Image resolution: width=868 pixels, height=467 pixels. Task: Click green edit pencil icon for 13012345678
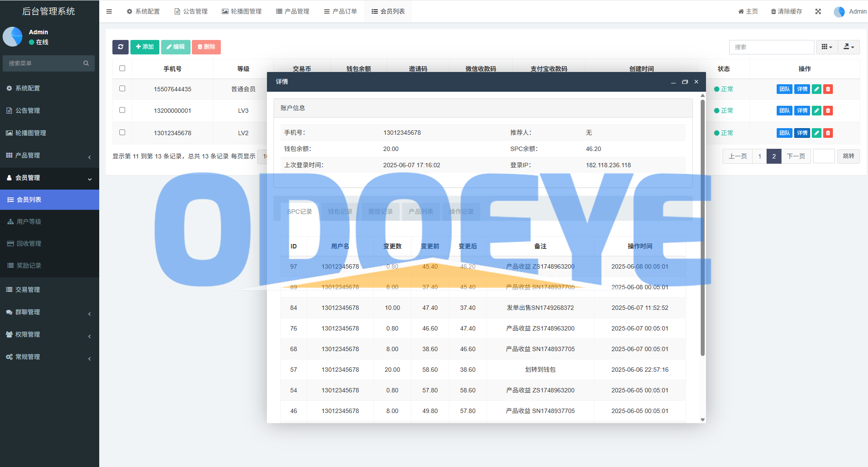click(816, 133)
